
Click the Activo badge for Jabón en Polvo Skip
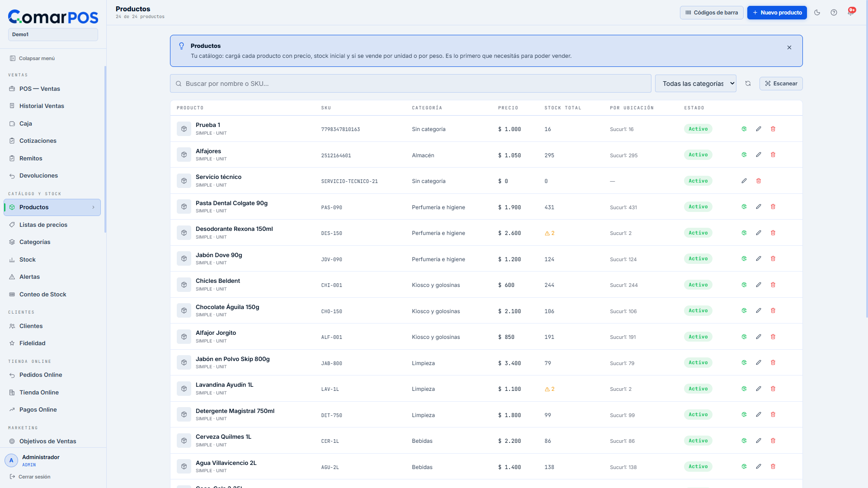click(x=698, y=363)
